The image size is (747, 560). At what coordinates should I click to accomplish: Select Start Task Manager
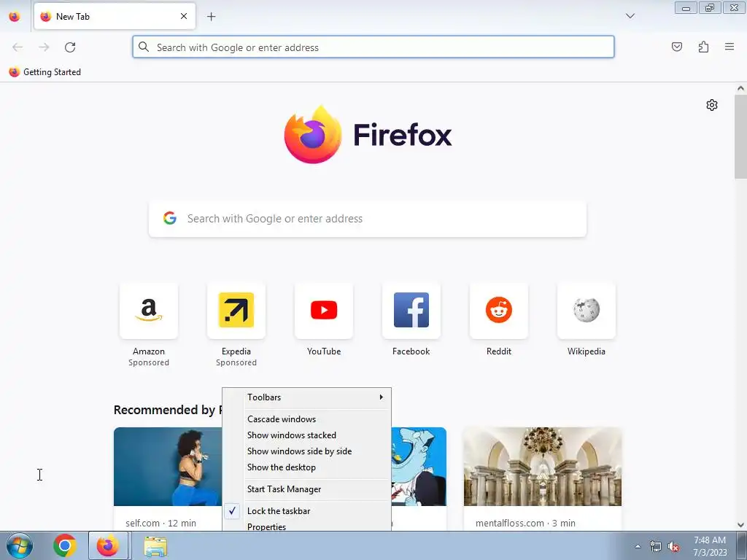[x=307, y=489]
